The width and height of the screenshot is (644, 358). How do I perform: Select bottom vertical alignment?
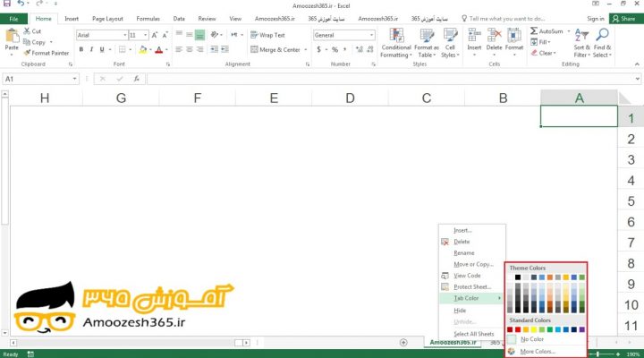pyautogui.click(x=199, y=35)
